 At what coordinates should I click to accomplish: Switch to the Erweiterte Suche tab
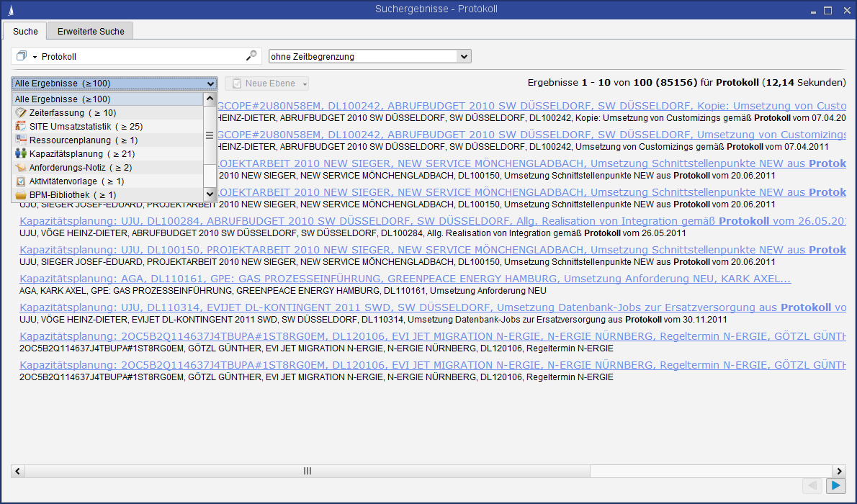[x=91, y=31]
